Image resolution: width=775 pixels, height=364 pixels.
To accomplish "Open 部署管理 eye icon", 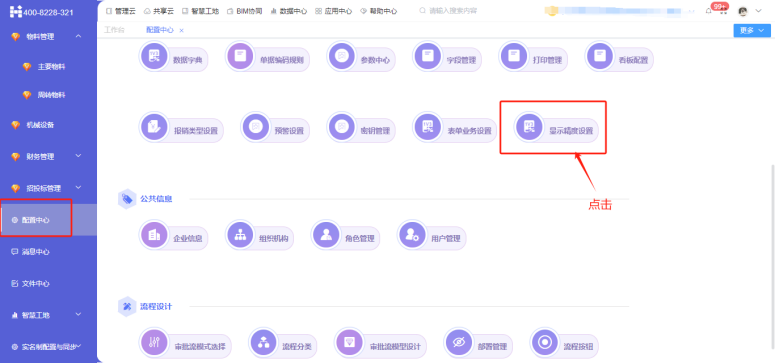I will pos(459,342).
